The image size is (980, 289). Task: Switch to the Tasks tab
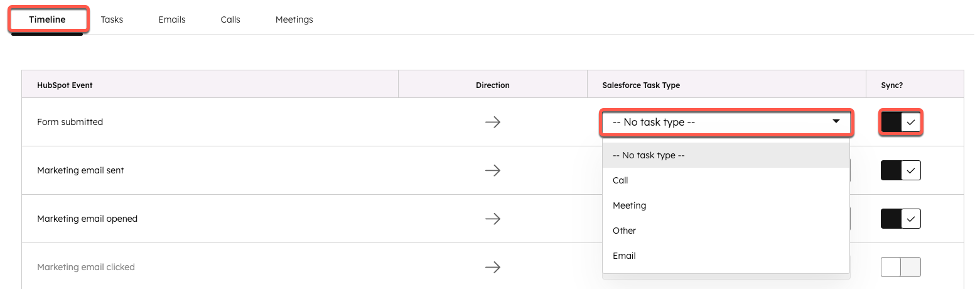[x=112, y=19]
